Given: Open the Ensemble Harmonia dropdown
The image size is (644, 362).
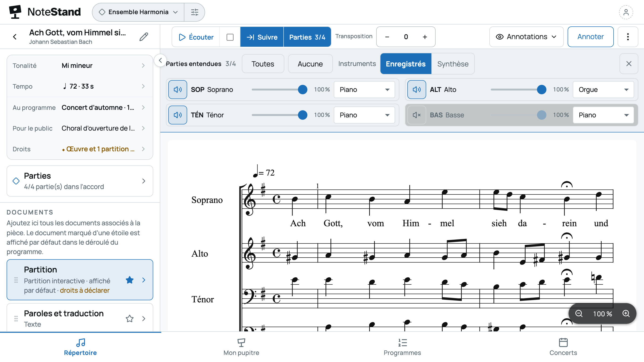Looking at the screenshot, I should coord(138,12).
